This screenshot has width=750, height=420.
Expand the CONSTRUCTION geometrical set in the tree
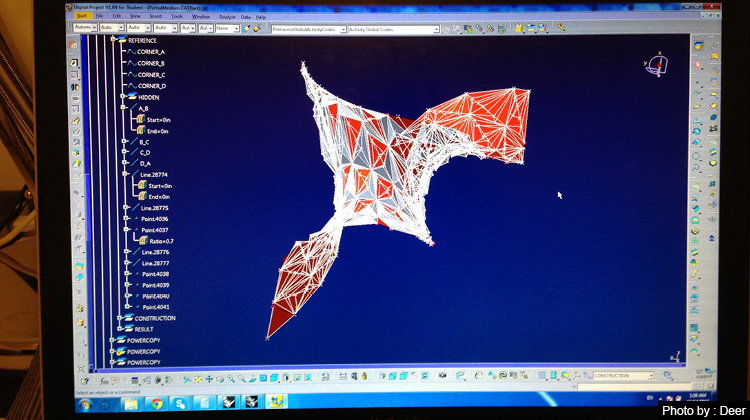(120, 318)
